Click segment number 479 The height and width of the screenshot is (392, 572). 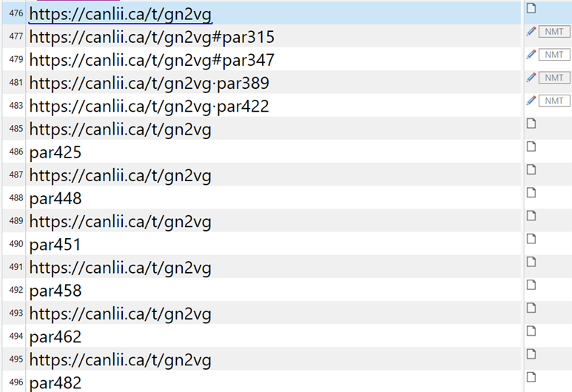click(16, 59)
